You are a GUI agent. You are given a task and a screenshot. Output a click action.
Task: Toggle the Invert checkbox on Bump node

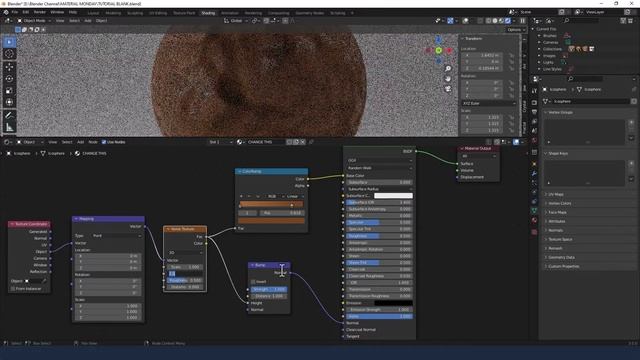253,282
